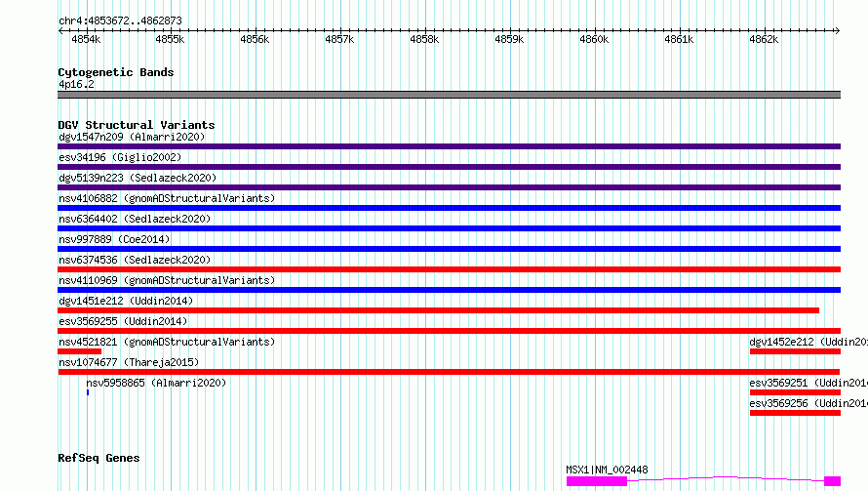Select the nsv4110969 blue bar
868x491 pixels.
pos(449,290)
